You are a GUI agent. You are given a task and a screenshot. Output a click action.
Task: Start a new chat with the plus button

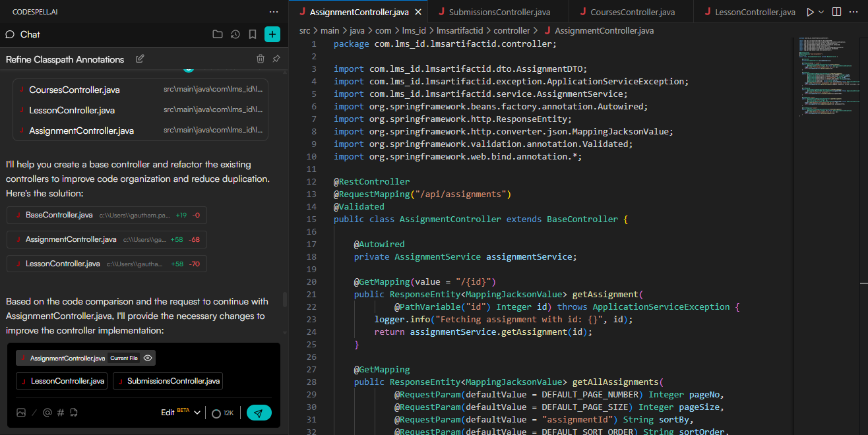point(272,34)
